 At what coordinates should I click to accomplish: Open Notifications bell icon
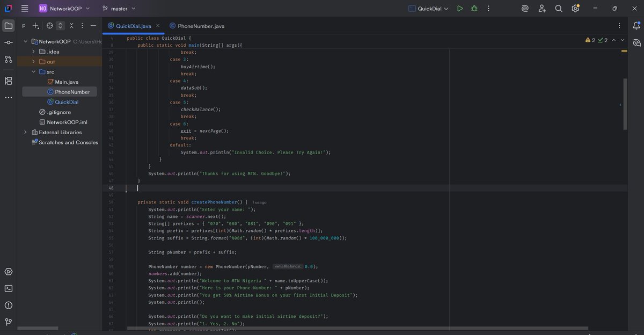pos(636,25)
